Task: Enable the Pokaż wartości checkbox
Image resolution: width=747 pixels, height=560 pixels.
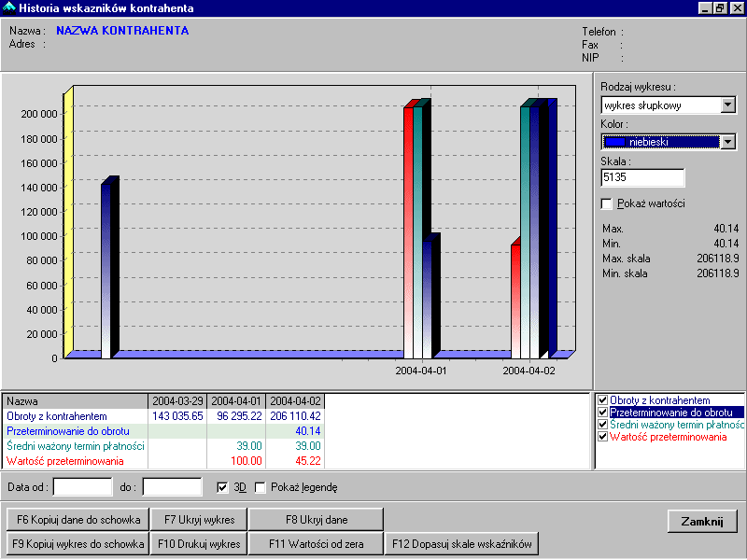Action: (x=608, y=203)
